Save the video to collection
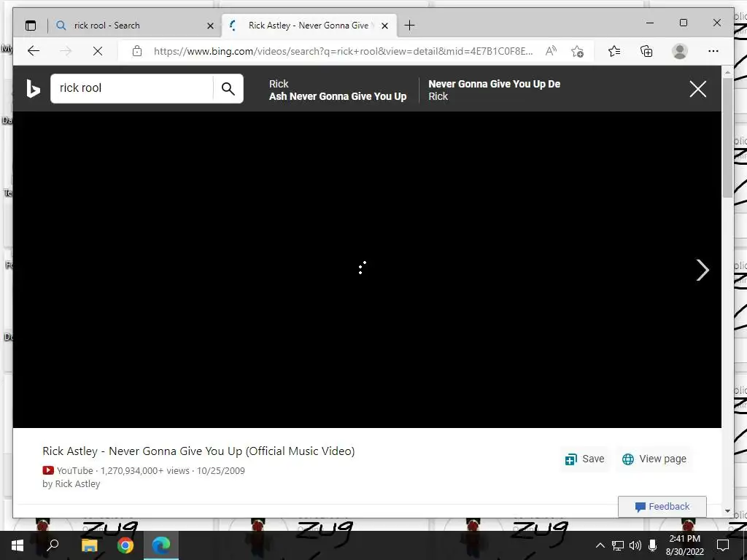The width and height of the screenshot is (747, 560). click(x=584, y=459)
